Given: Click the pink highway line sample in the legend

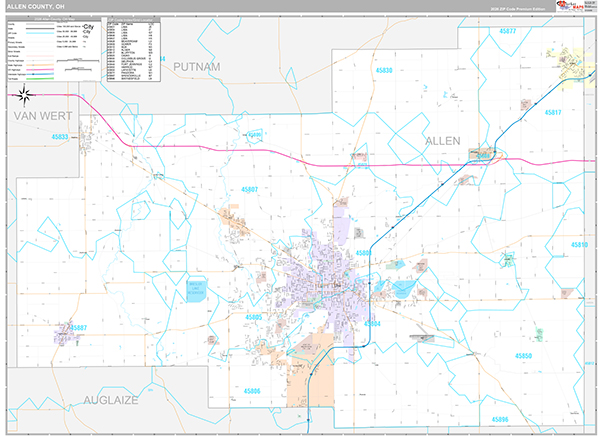Looking at the screenshot, I should pos(40,70).
